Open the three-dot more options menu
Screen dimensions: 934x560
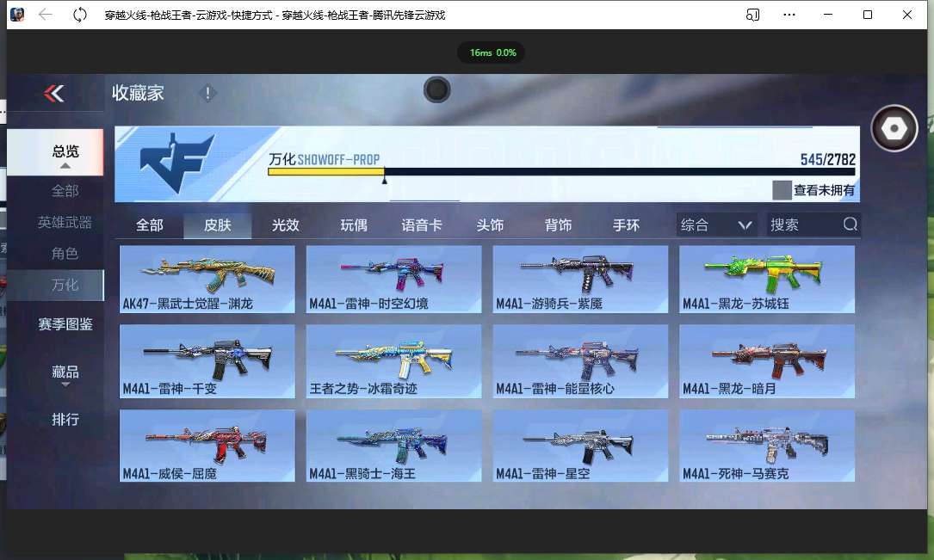pyautogui.click(x=789, y=15)
